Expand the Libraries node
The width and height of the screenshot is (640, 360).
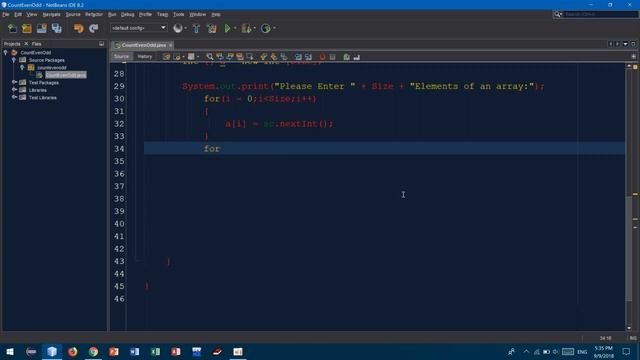(x=14, y=90)
